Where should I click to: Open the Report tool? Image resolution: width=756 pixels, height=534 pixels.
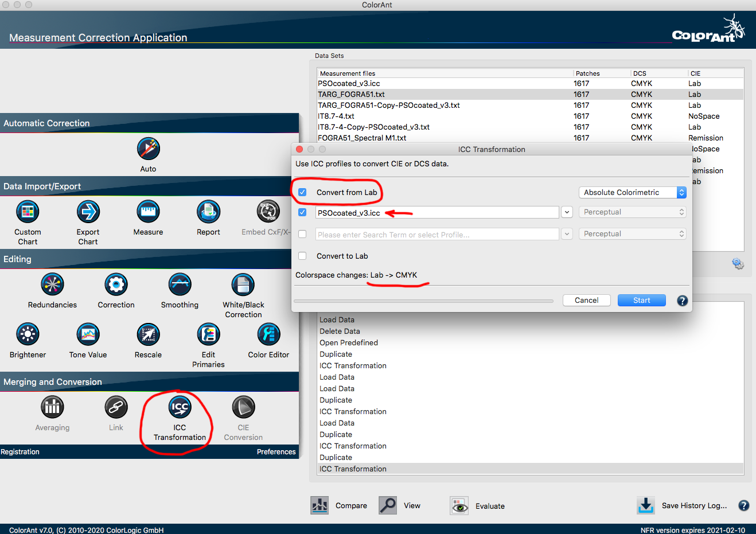pyautogui.click(x=208, y=212)
